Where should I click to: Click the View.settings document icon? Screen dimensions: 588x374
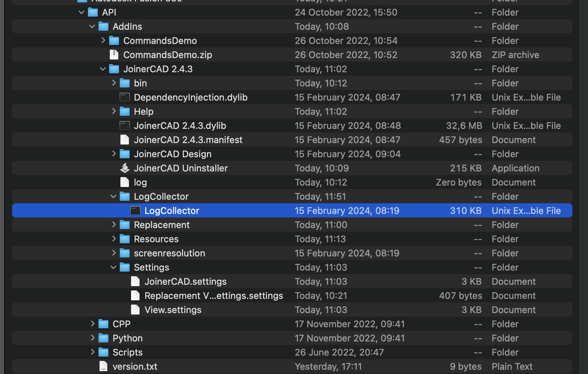click(135, 310)
